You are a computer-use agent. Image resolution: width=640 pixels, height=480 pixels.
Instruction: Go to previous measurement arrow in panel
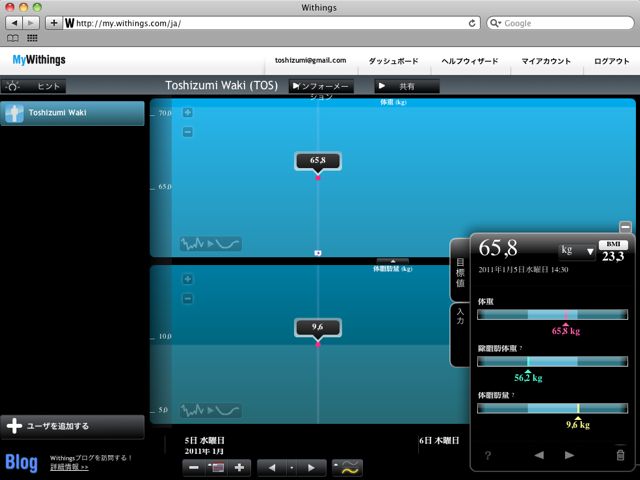pos(539,455)
